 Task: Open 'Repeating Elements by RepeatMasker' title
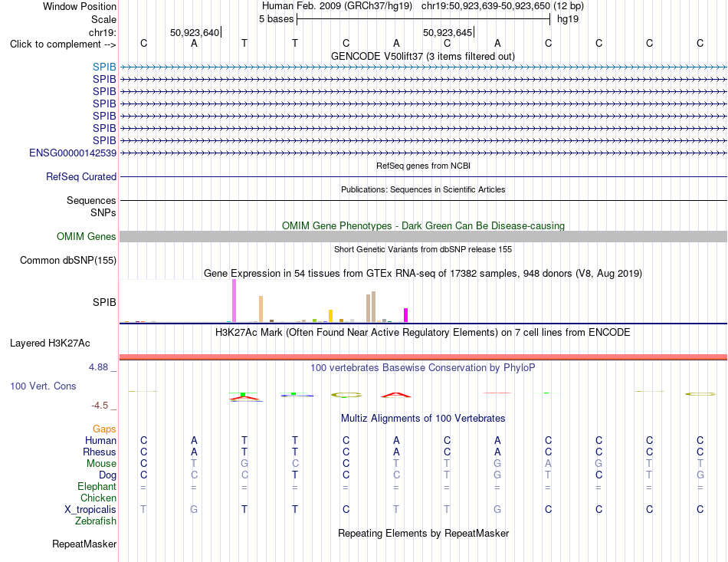click(423, 533)
